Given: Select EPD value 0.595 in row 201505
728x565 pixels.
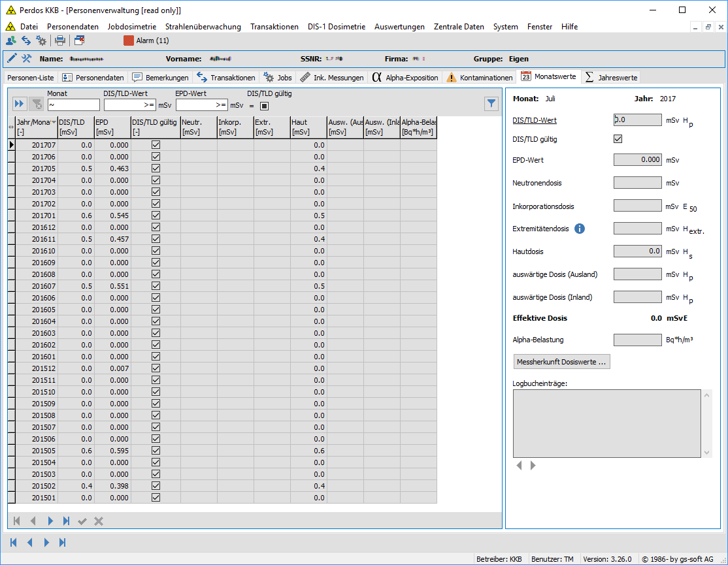Looking at the screenshot, I should pyautogui.click(x=113, y=451).
